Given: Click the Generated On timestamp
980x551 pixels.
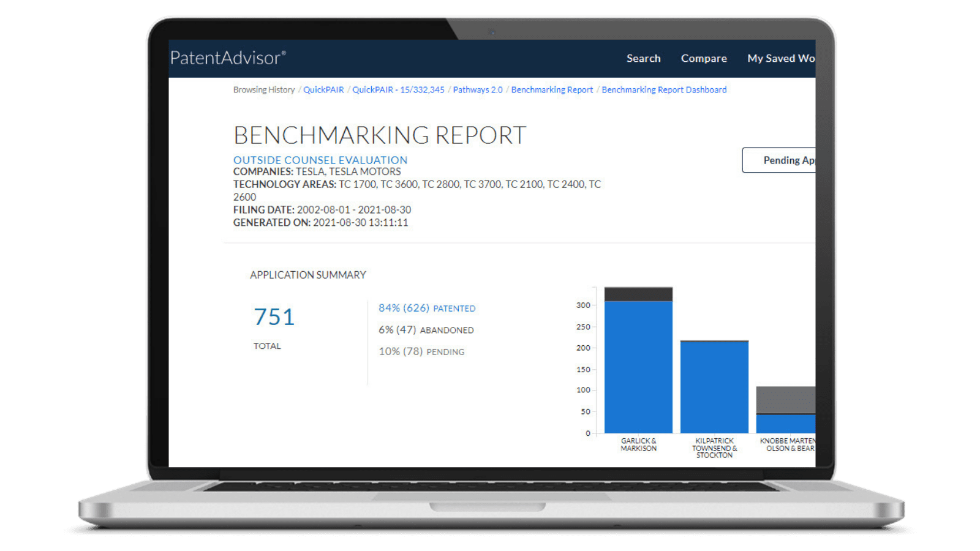Looking at the screenshot, I should point(320,222).
